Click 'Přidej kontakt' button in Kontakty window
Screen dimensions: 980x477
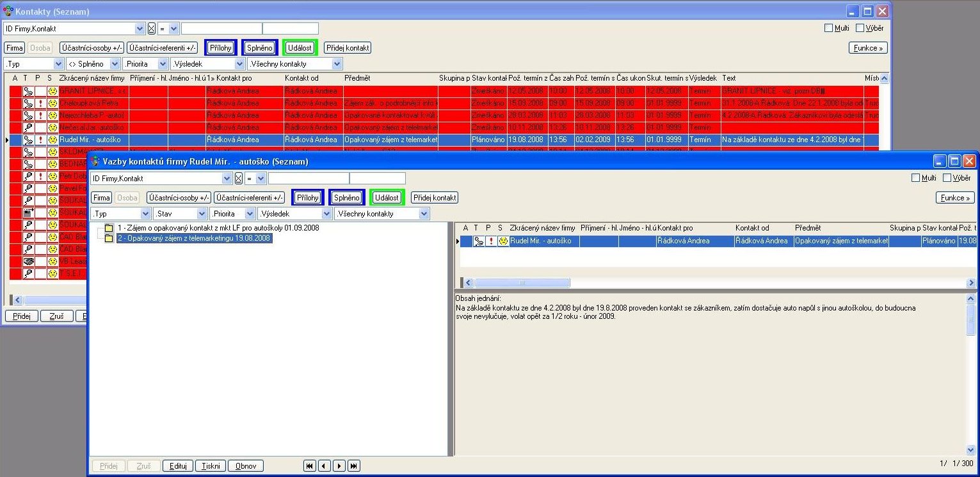point(348,48)
